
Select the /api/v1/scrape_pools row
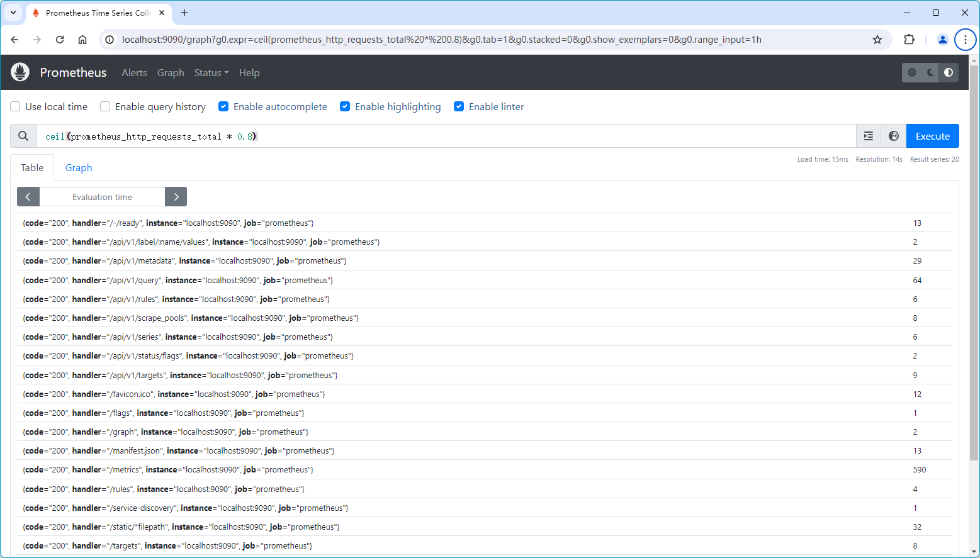click(485, 318)
